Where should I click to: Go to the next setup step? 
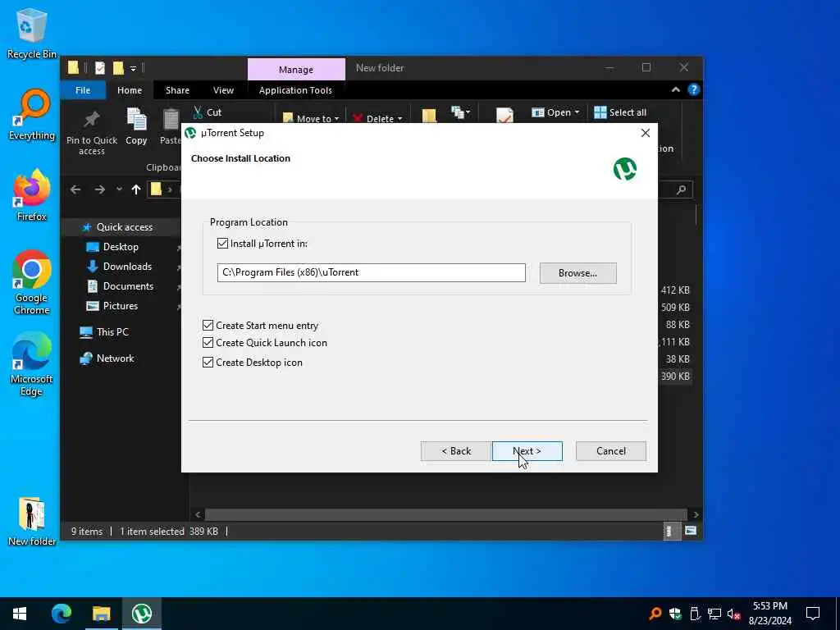[527, 451]
